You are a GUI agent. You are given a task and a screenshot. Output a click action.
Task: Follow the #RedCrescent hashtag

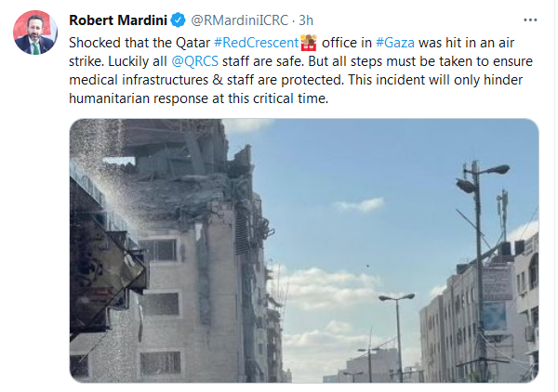257,43
